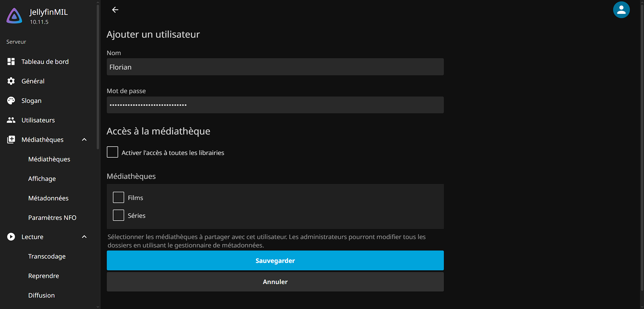Go to Métadonnées in the sidebar
The width and height of the screenshot is (644, 309).
coord(48,198)
